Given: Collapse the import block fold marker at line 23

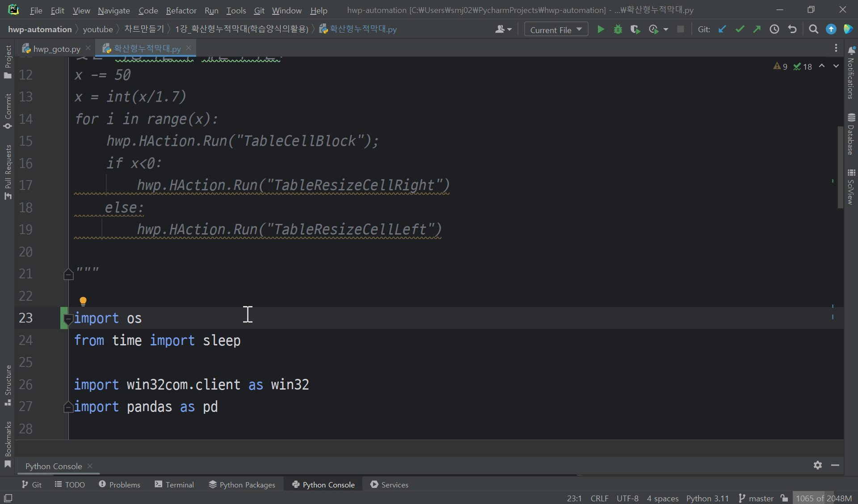Looking at the screenshot, I should pos(68,319).
